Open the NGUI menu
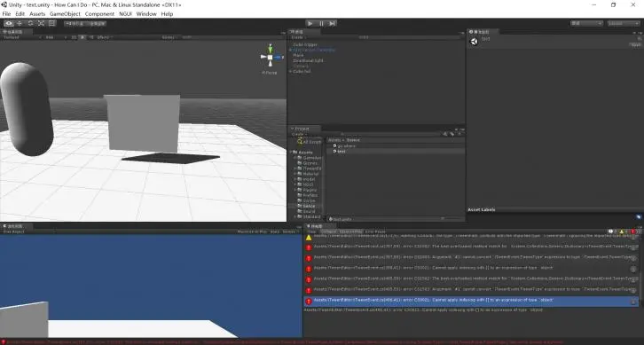Image resolution: width=644 pixels, height=345 pixels. tap(125, 13)
